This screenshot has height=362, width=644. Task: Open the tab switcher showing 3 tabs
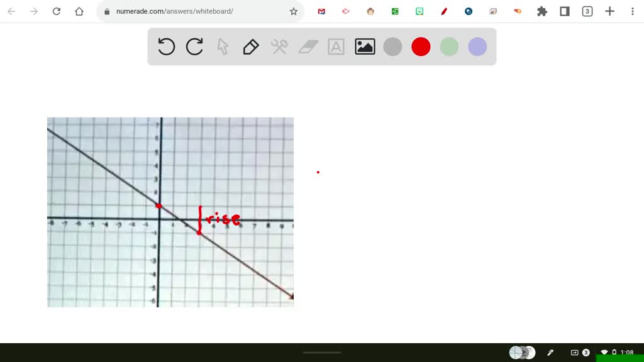tap(587, 11)
